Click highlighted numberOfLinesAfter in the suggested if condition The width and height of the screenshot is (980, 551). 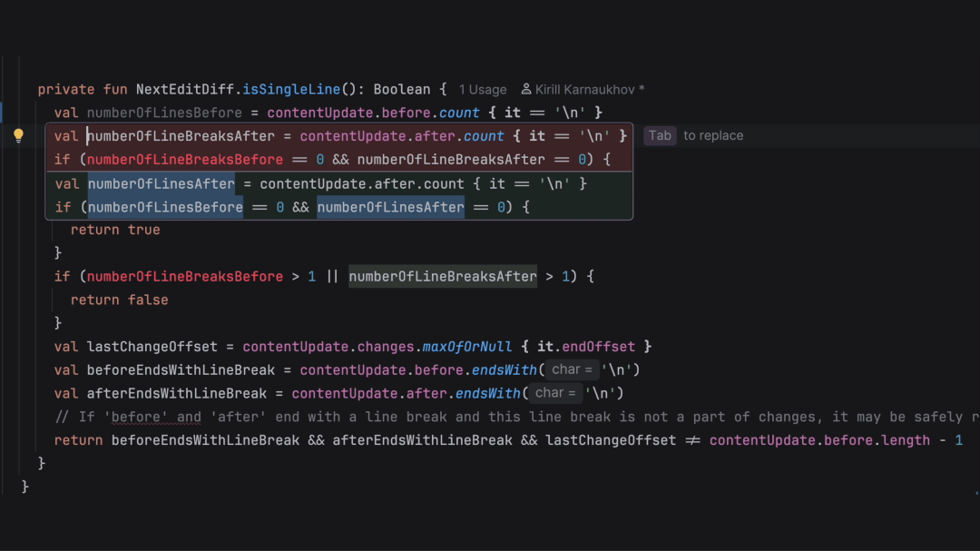[390, 207]
